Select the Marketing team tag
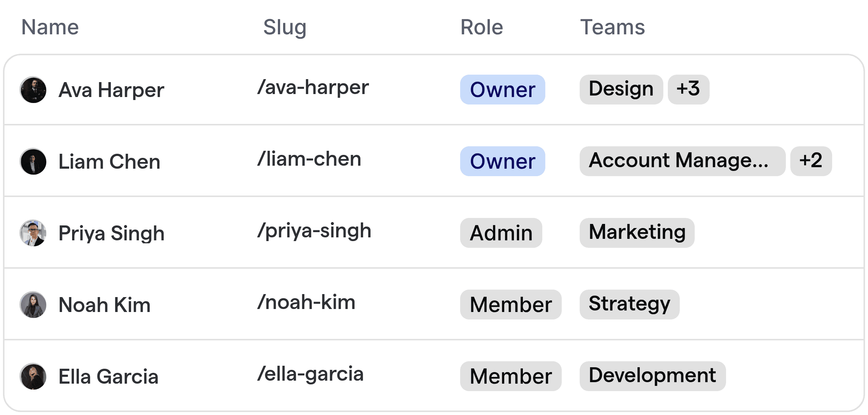The image size is (868, 415). 637,233
